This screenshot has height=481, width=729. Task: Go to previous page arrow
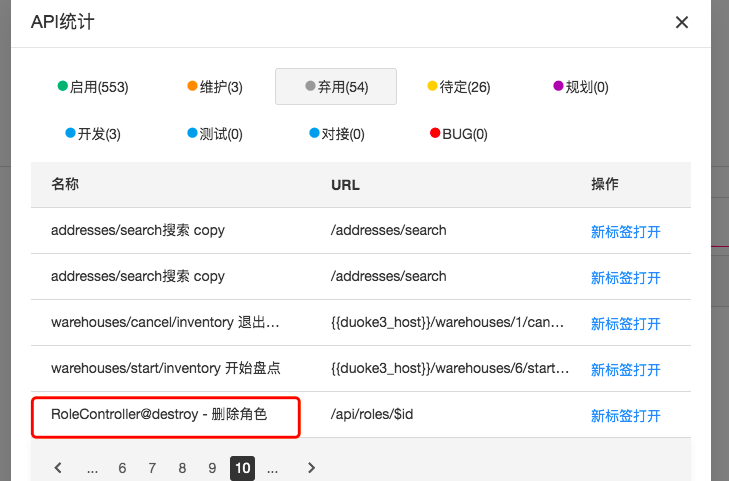coord(58,468)
